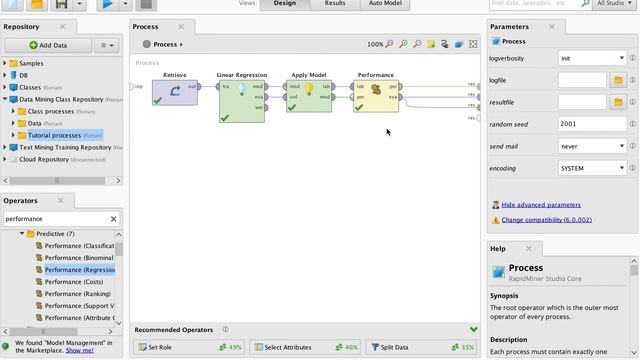
Task: Clear the performance search text
Action: tap(113, 219)
